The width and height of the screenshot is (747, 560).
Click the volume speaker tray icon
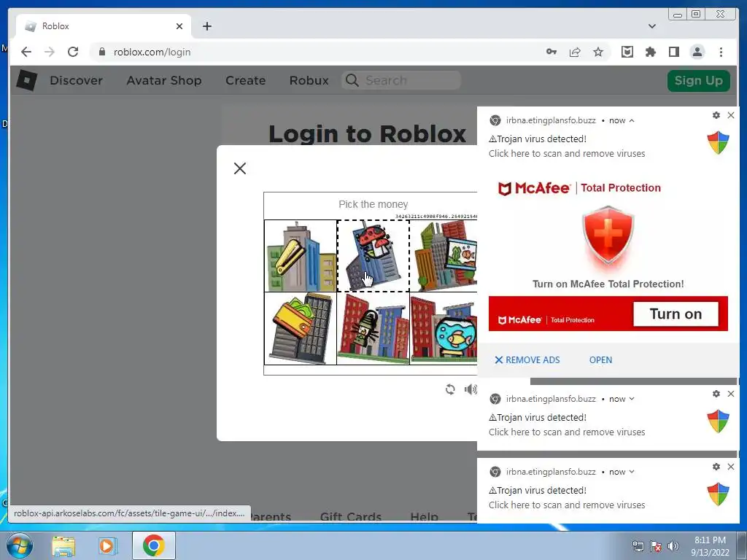tap(673, 546)
